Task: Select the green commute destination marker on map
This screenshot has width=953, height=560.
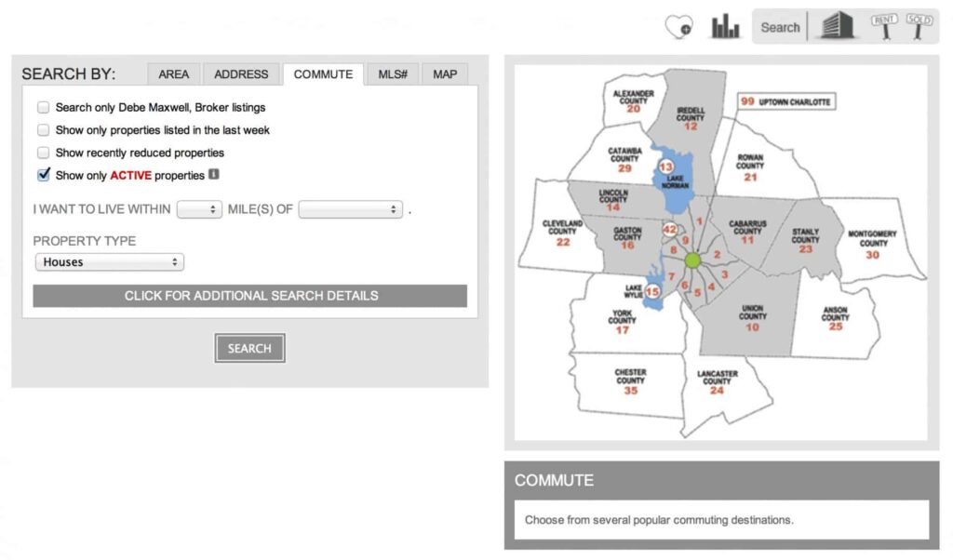Action: pos(692,260)
